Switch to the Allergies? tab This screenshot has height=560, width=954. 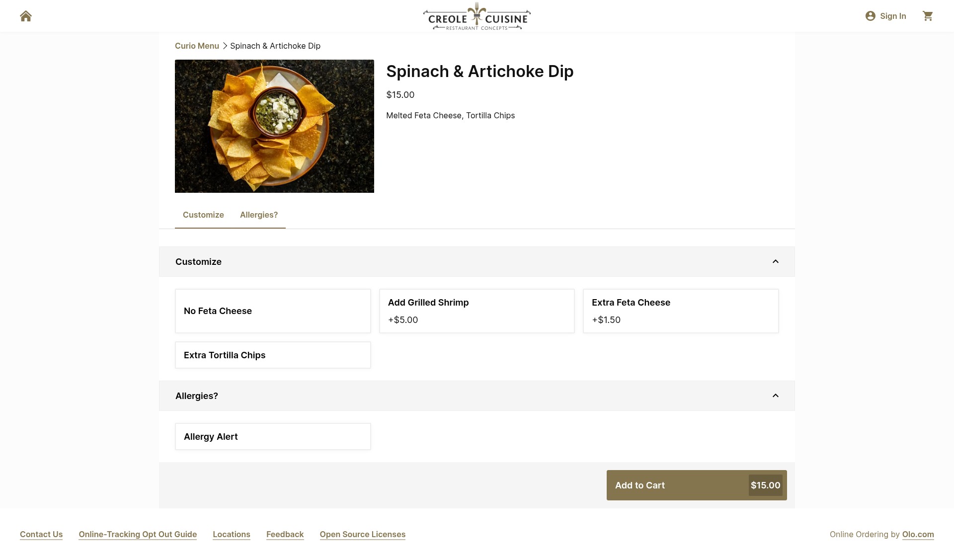coord(259,215)
